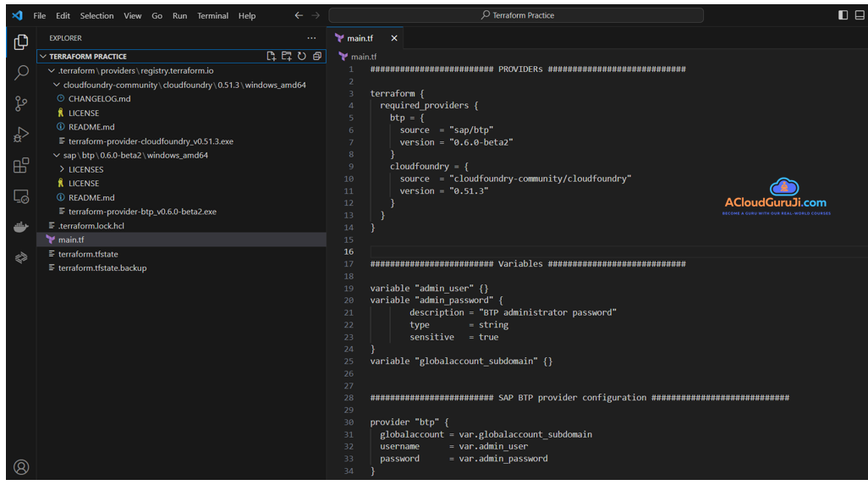Screen dimensions: 868x485
Task: Collapse all folders in Explorer
Action: click(x=316, y=57)
